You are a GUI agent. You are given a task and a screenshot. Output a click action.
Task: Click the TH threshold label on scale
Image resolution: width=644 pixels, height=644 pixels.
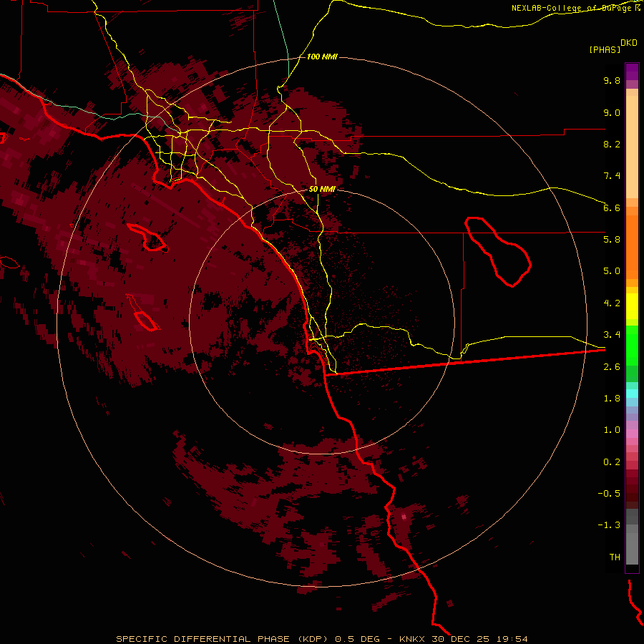pos(615,557)
